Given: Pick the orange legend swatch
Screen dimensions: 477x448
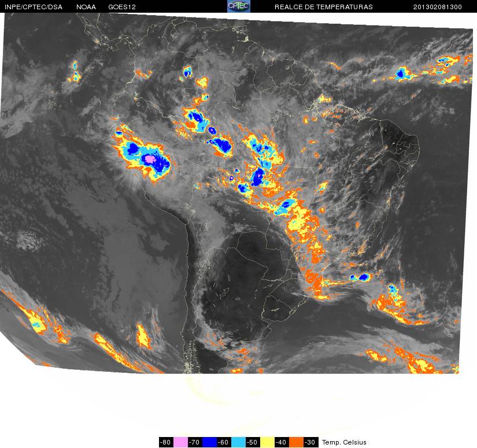Looking at the screenshot, I should [296, 442].
